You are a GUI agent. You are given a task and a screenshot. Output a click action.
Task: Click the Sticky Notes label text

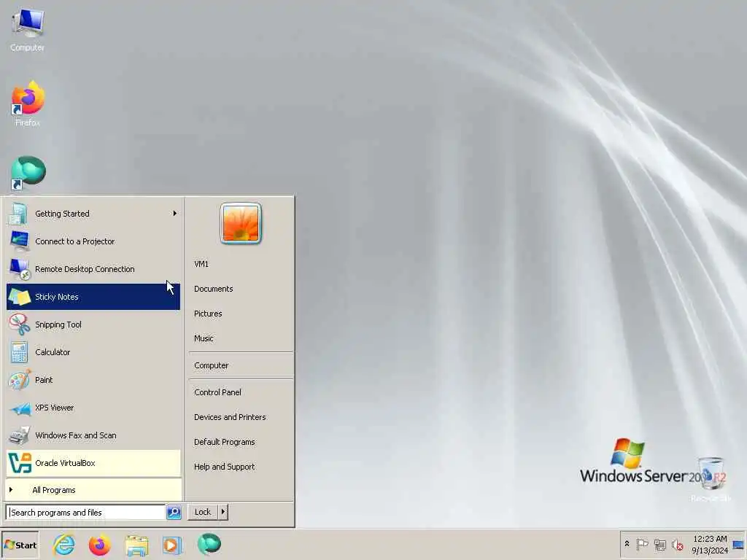coord(57,297)
